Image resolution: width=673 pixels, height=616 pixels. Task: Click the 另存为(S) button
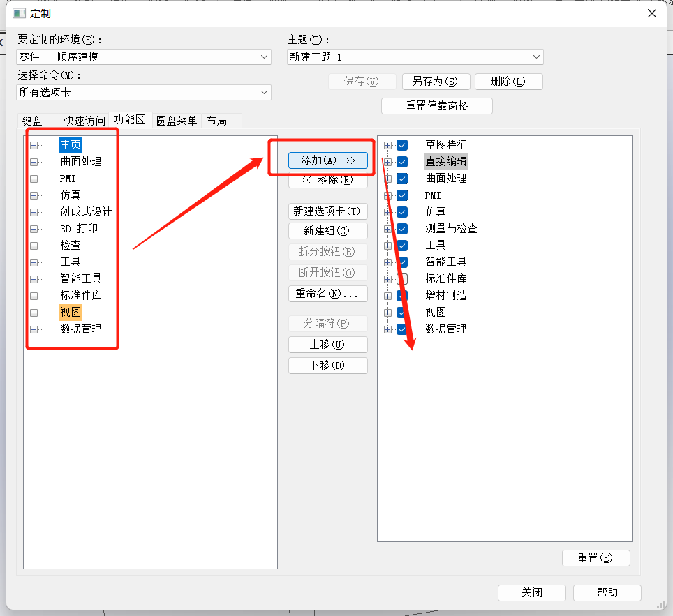tap(436, 82)
